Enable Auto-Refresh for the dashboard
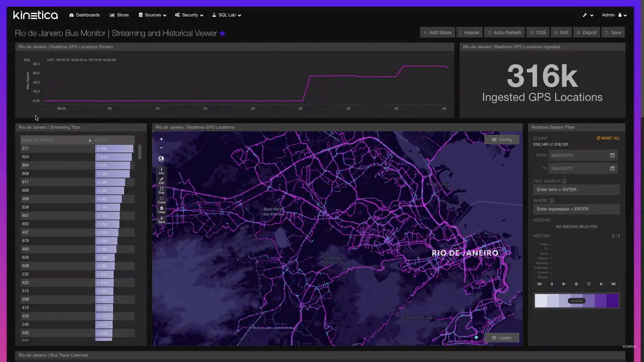The height and width of the screenshot is (362, 644). click(x=504, y=32)
